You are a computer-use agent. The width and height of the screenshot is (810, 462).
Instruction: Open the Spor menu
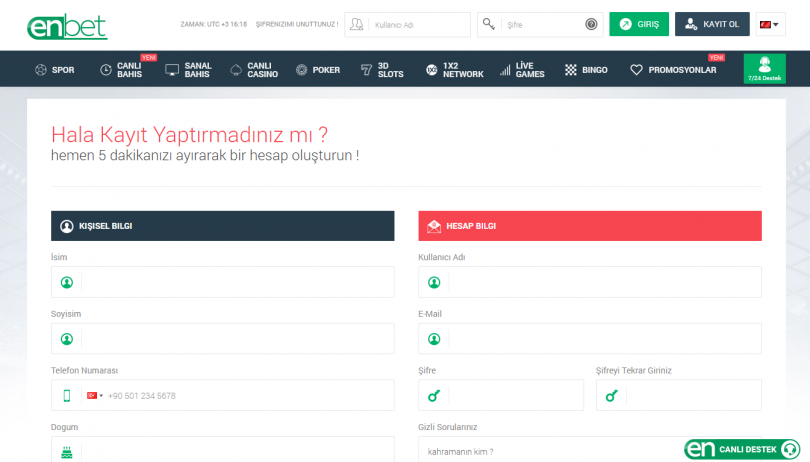coord(55,70)
